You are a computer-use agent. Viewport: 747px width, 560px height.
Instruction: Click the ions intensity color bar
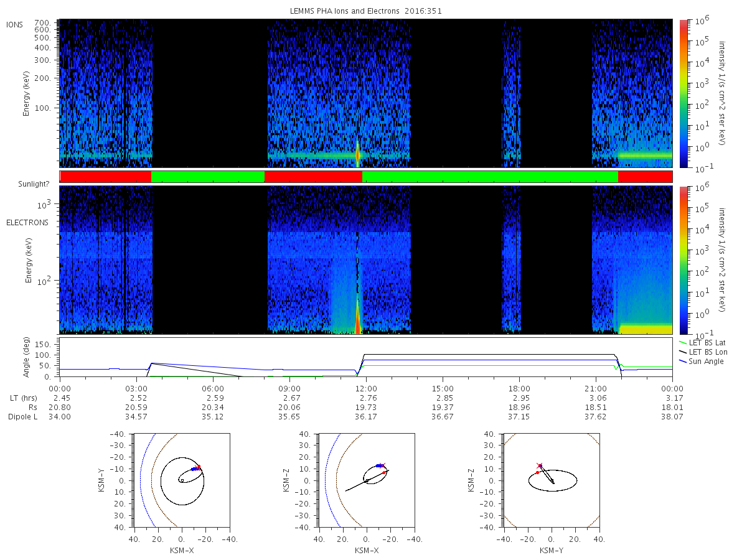click(683, 93)
